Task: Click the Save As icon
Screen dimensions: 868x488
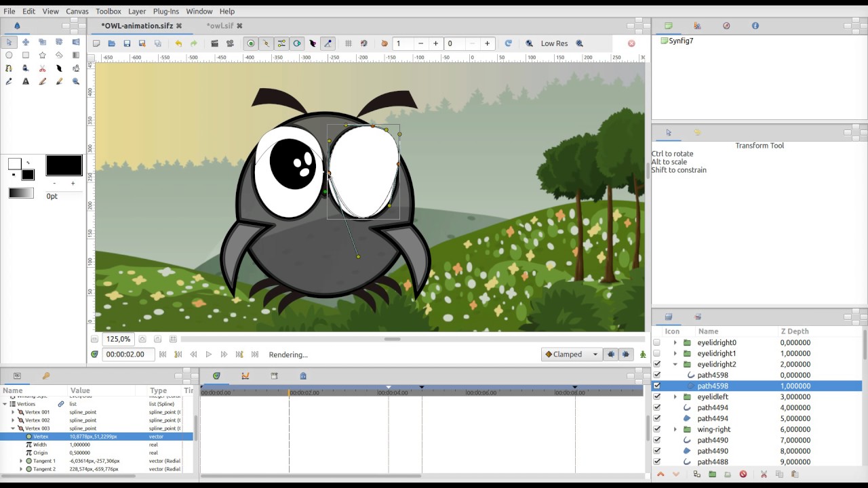Action: click(142, 43)
